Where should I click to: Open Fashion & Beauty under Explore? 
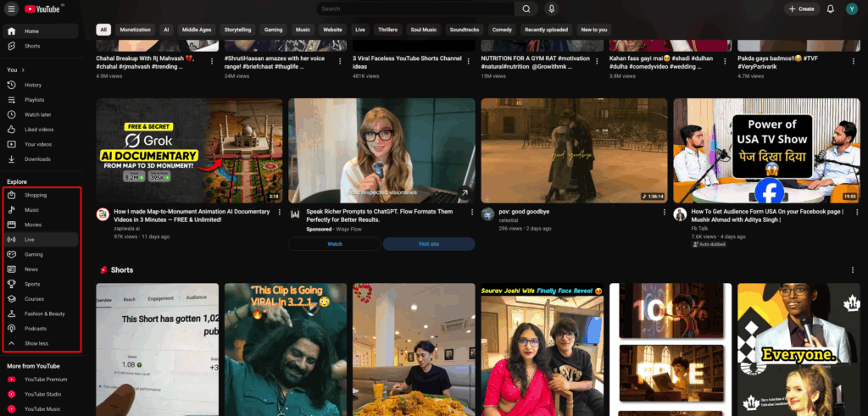[x=40, y=313]
